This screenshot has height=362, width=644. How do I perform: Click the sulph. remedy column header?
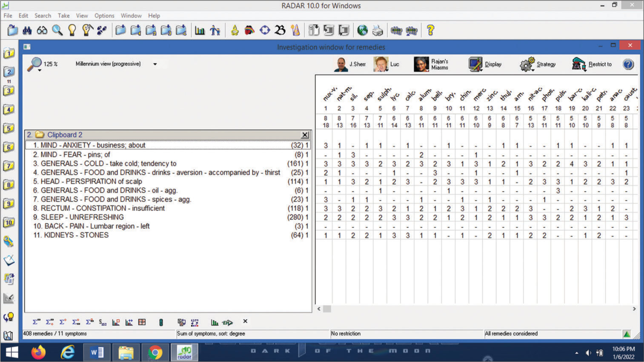384,94
